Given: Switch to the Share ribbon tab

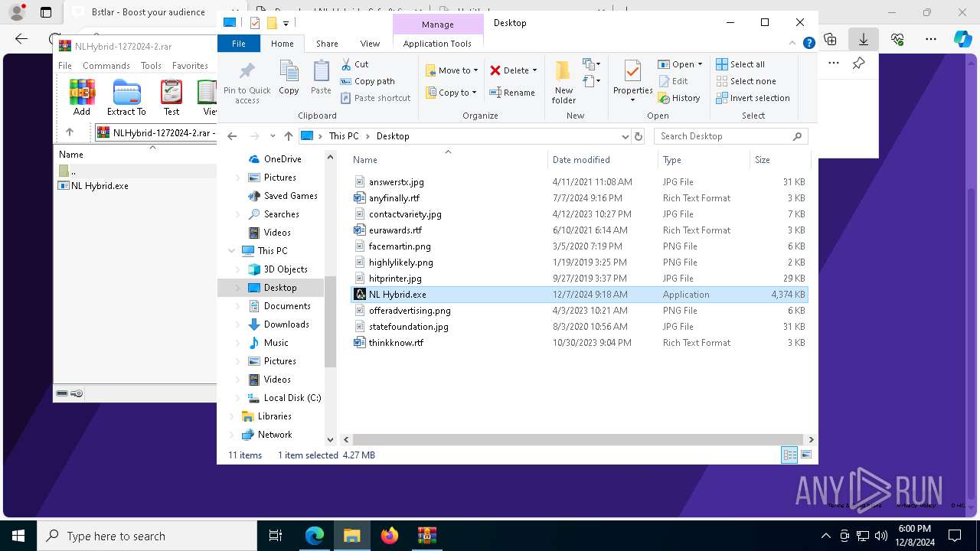Looking at the screenshot, I should click(x=327, y=44).
